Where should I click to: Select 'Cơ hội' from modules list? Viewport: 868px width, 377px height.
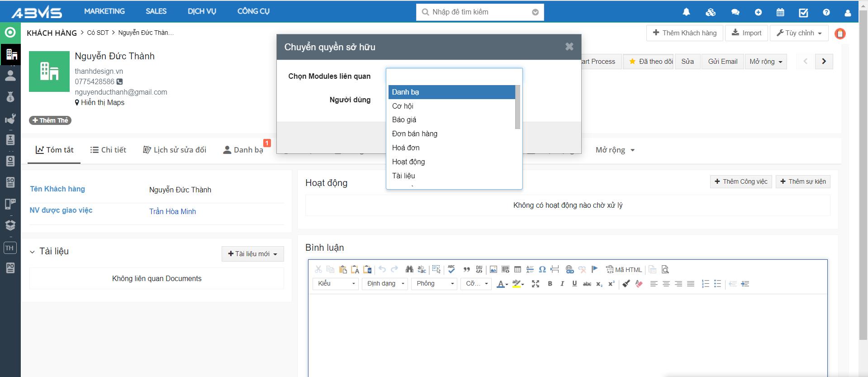[x=403, y=106]
